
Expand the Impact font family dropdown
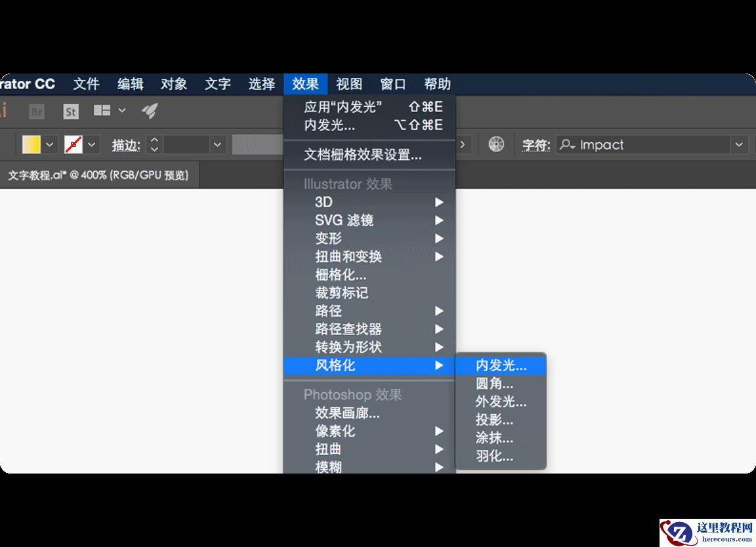(x=740, y=144)
